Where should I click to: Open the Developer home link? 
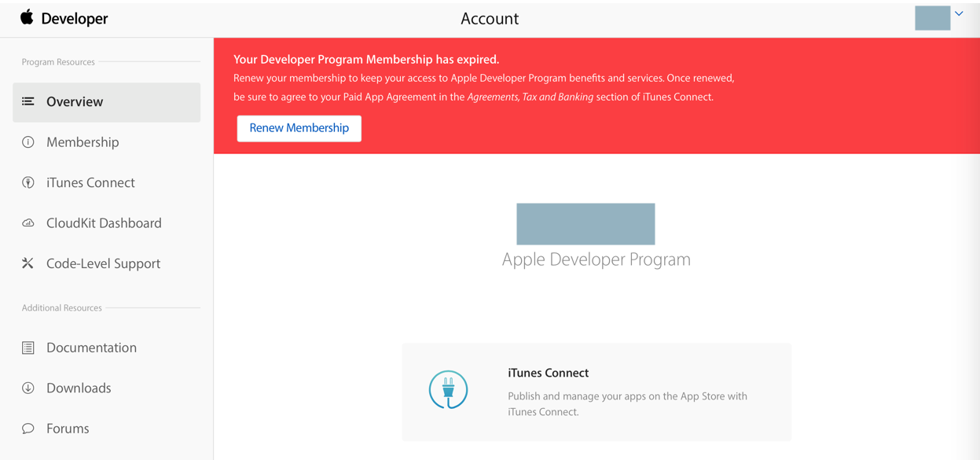[75, 18]
